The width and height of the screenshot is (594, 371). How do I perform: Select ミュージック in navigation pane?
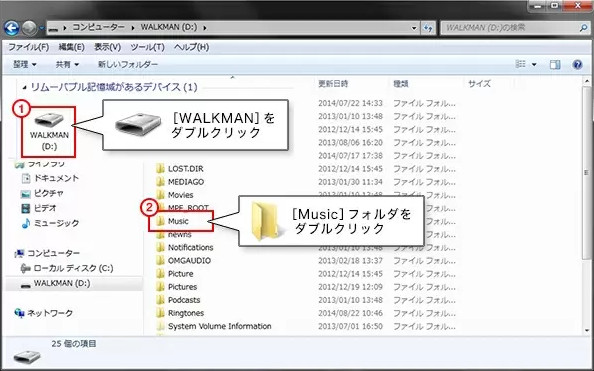pyautogui.click(x=56, y=223)
